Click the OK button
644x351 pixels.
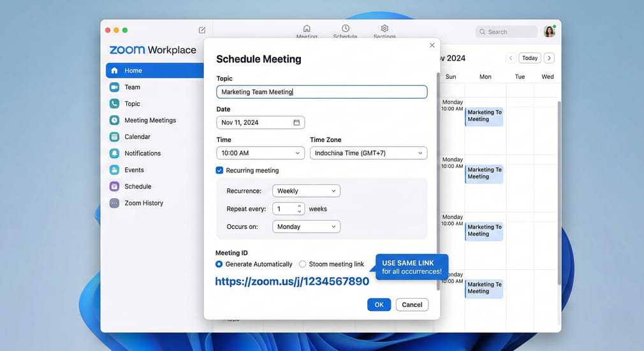(x=379, y=304)
